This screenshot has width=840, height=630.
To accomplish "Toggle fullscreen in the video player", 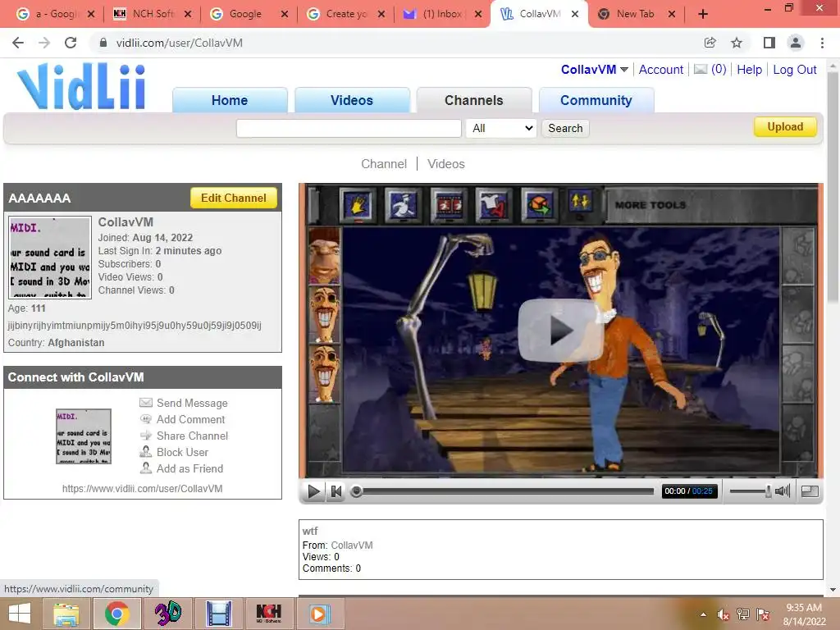I will click(x=810, y=491).
